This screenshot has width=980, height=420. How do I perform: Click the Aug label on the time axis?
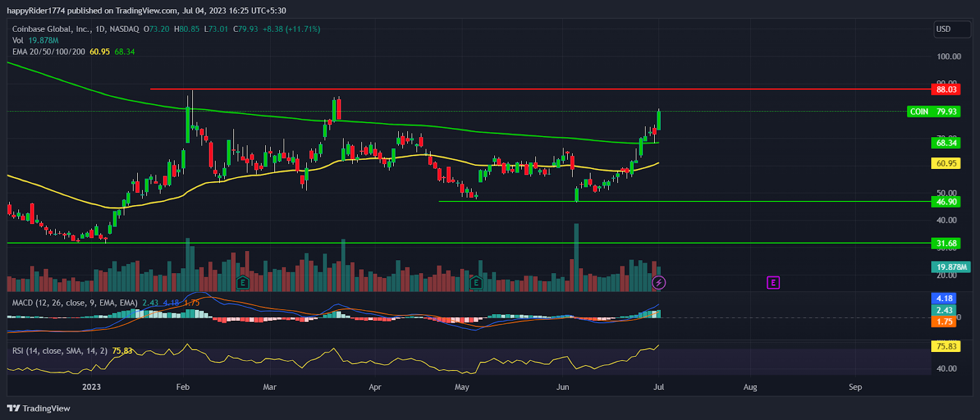(750, 387)
